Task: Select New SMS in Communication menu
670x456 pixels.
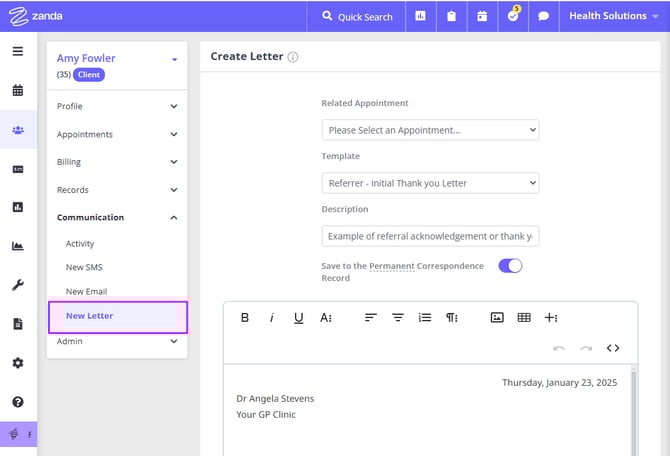Action: click(x=83, y=268)
